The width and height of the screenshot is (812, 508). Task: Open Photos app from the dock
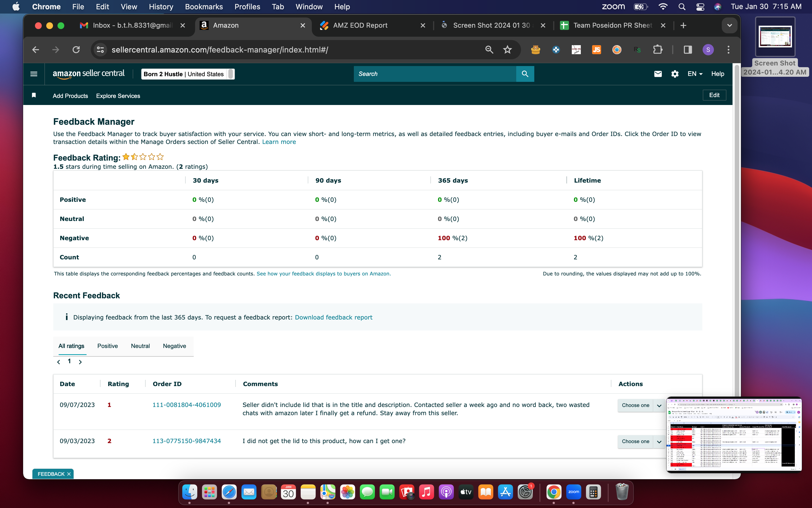tap(348, 492)
